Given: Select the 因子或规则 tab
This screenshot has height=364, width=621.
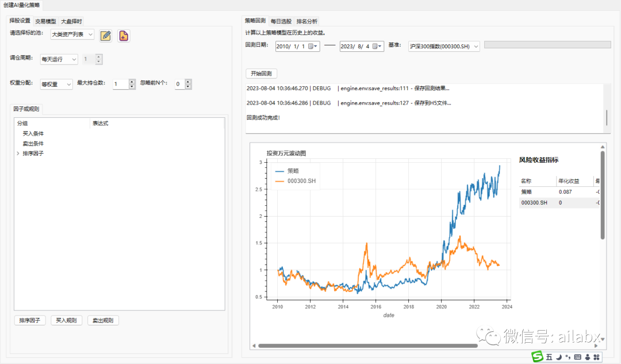Looking at the screenshot, I should [26, 109].
